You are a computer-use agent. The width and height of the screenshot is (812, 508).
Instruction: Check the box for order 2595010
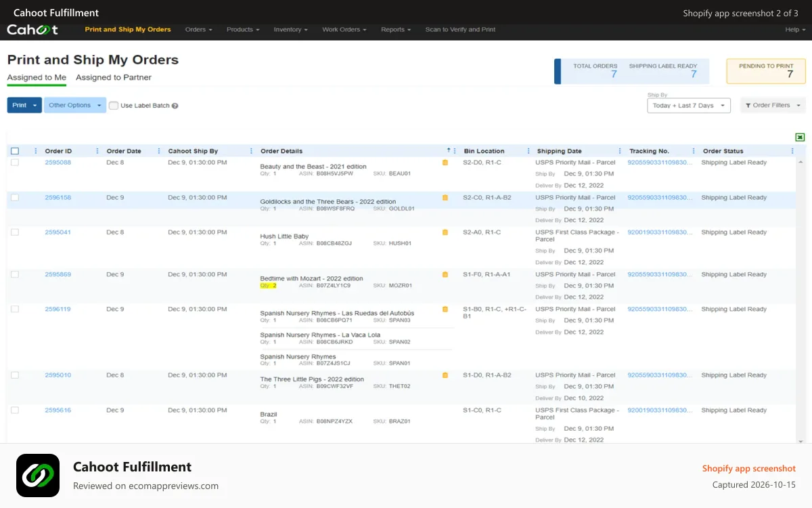[x=15, y=375]
